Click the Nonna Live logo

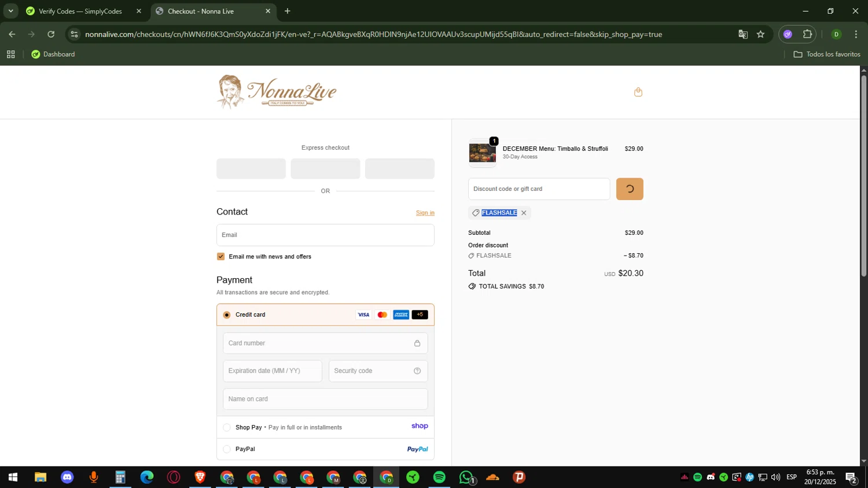point(277,92)
